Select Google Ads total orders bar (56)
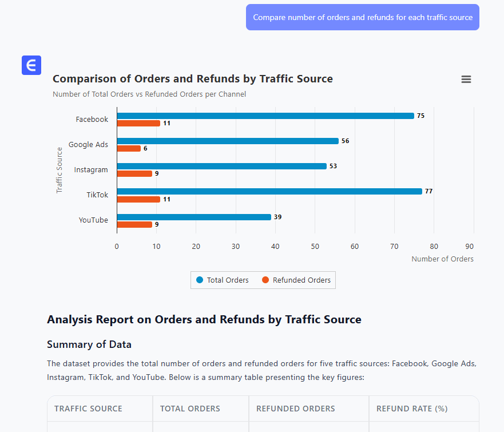Viewport: 504px width, 432px height. coord(227,141)
